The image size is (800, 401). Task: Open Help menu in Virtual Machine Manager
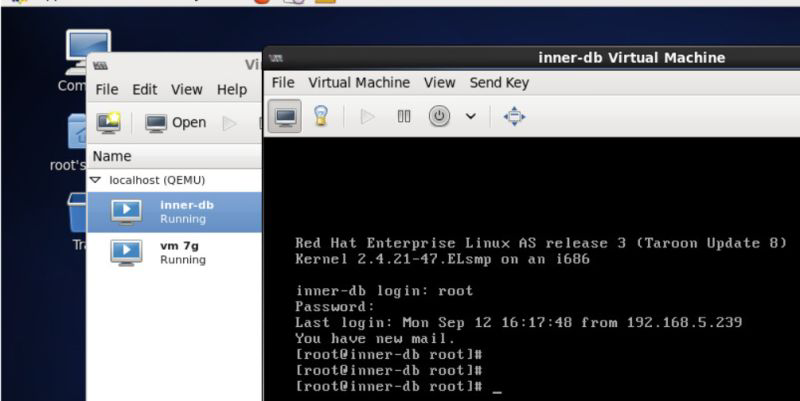(x=232, y=89)
